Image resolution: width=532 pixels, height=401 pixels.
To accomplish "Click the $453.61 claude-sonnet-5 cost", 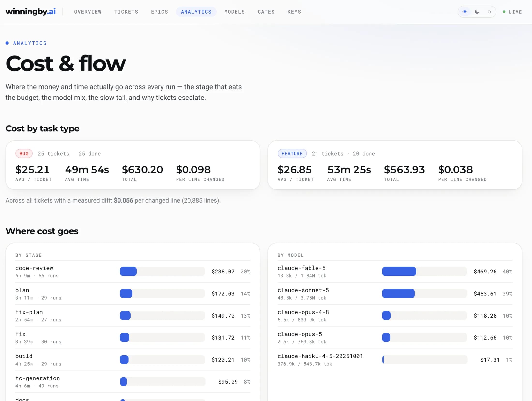I will 485,294.
